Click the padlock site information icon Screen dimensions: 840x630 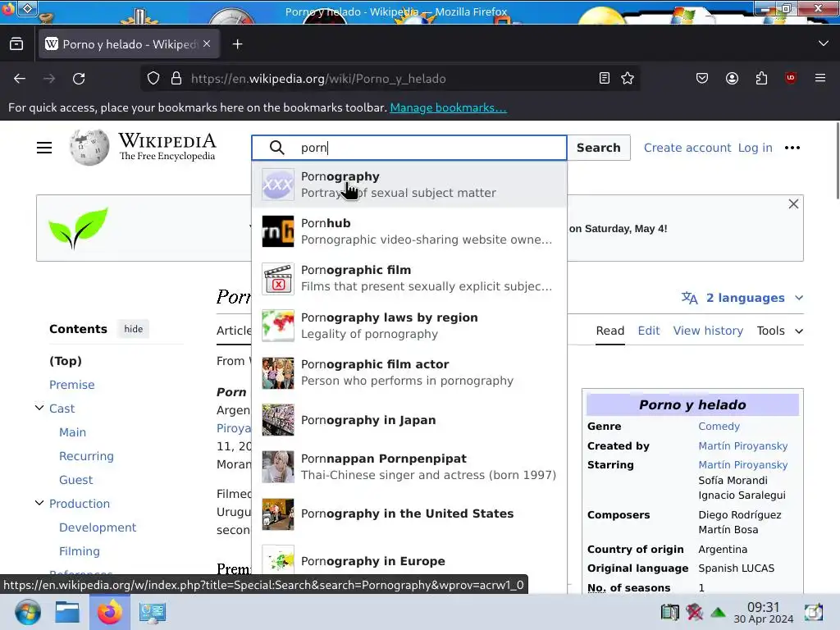click(176, 78)
